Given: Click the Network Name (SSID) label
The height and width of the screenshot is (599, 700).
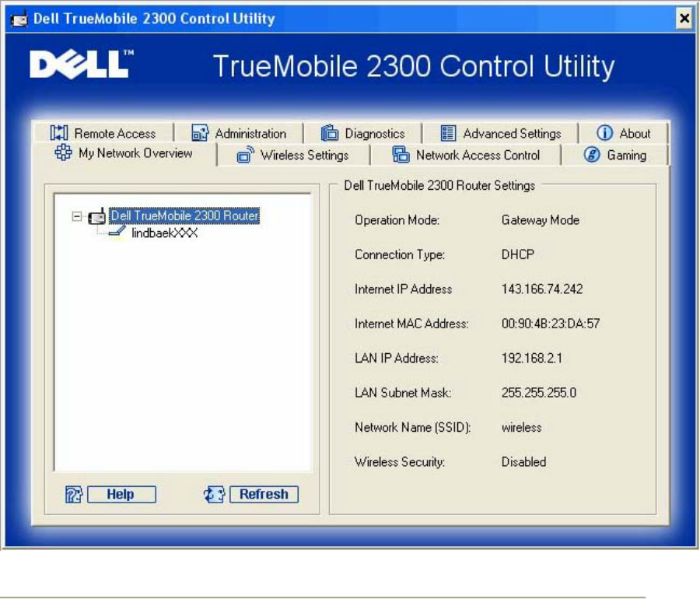Looking at the screenshot, I should click(x=412, y=428).
